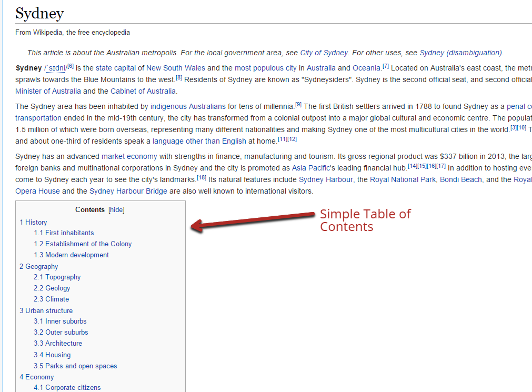The height and width of the screenshot is (392, 532).
Task: Hide the Contents table via [hide] link
Action: [x=116, y=210]
